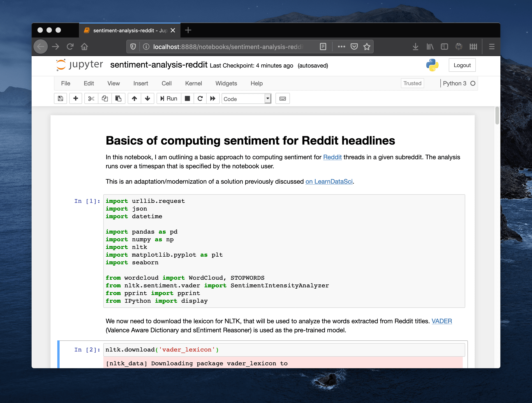
Task: Expand the Kernel menu
Action: pos(193,83)
